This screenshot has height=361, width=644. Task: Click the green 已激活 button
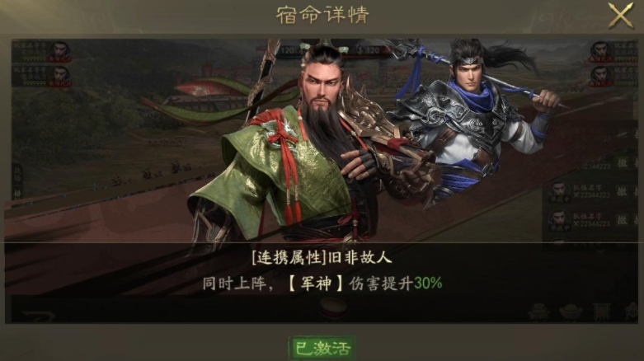(322, 349)
